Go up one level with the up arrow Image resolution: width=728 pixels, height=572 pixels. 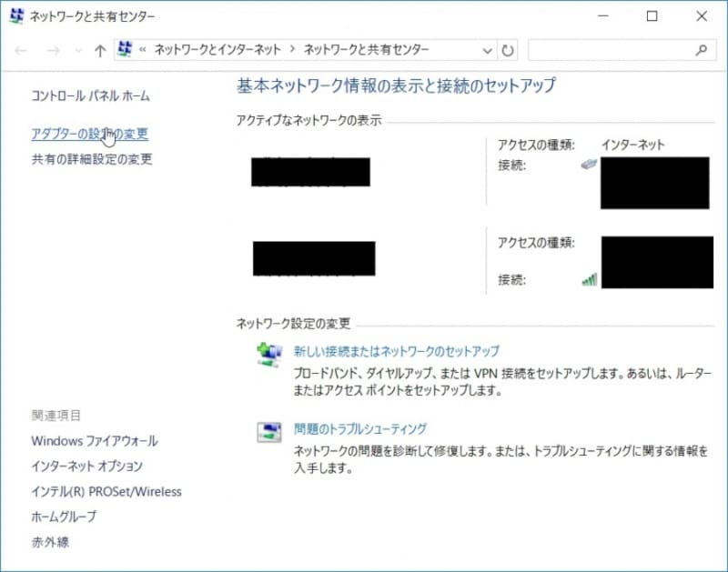[x=98, y=50]
